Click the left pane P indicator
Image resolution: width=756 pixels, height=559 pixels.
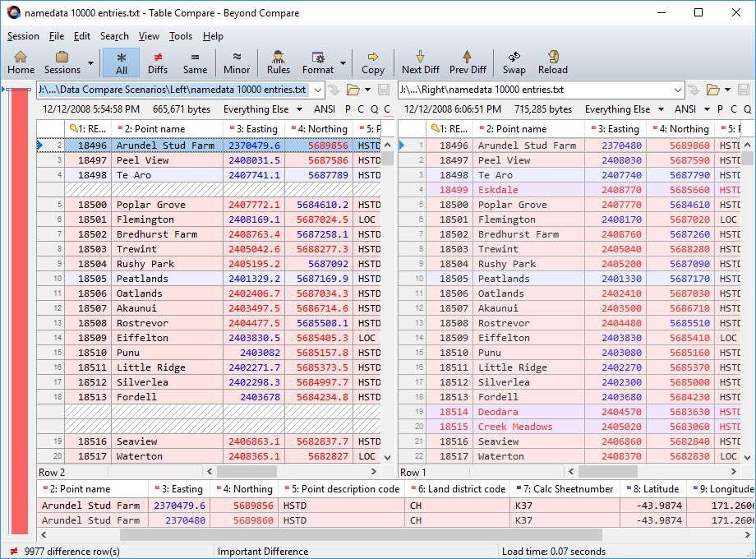(348, 109)
